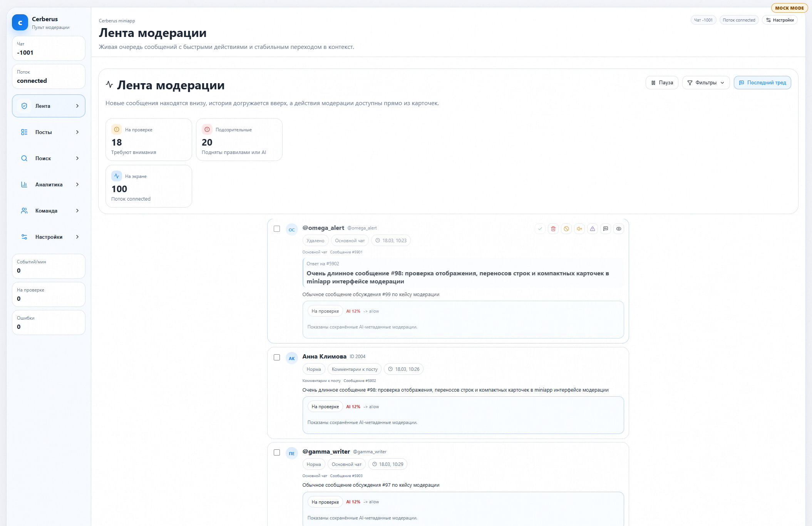
Task: Check the @gamma_writer message checkbox
Action: coord(276,452)
